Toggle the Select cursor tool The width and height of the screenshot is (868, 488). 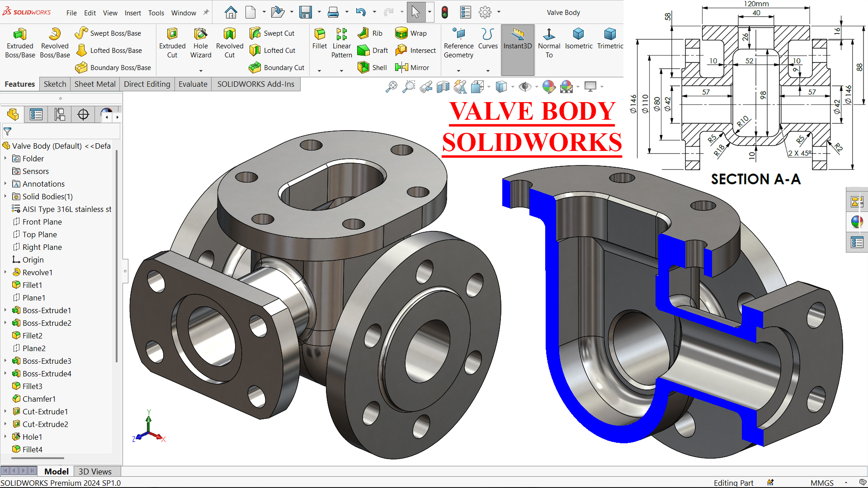coord(416,12)
